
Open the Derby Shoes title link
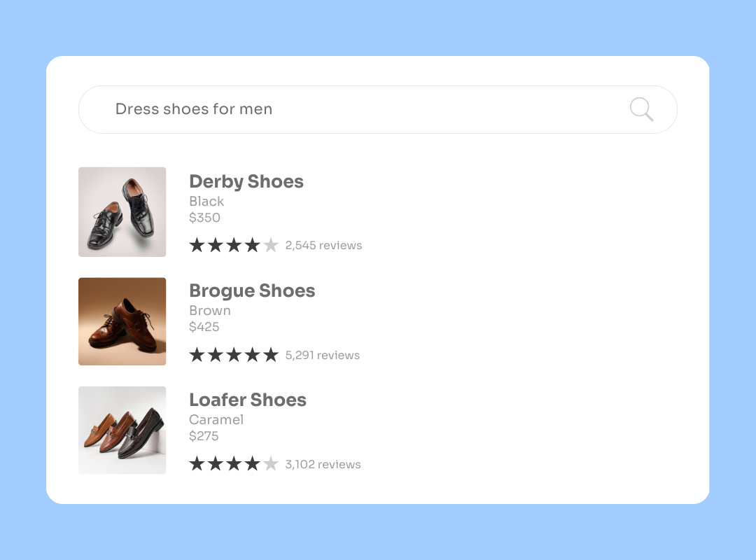pos(246,182)
